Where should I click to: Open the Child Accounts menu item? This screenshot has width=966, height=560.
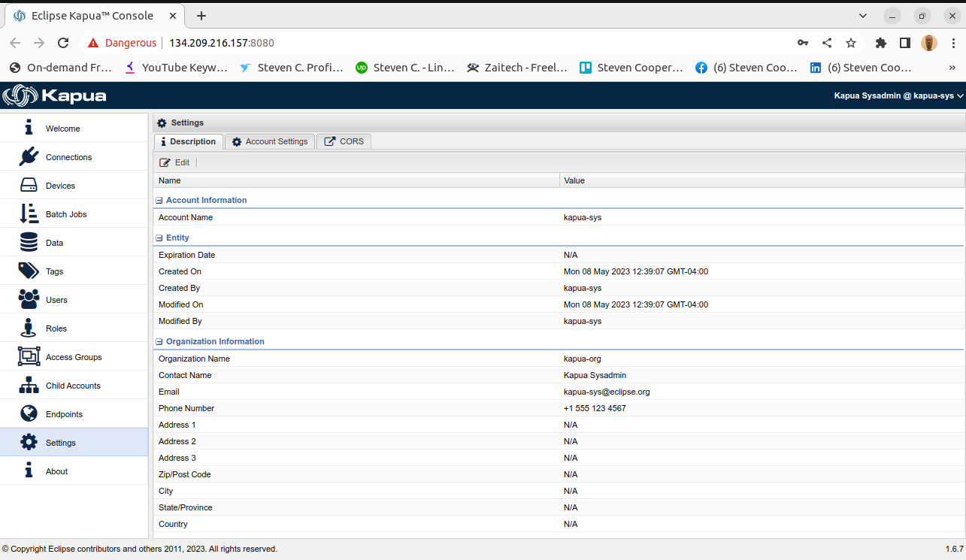[x=74, y=385]
